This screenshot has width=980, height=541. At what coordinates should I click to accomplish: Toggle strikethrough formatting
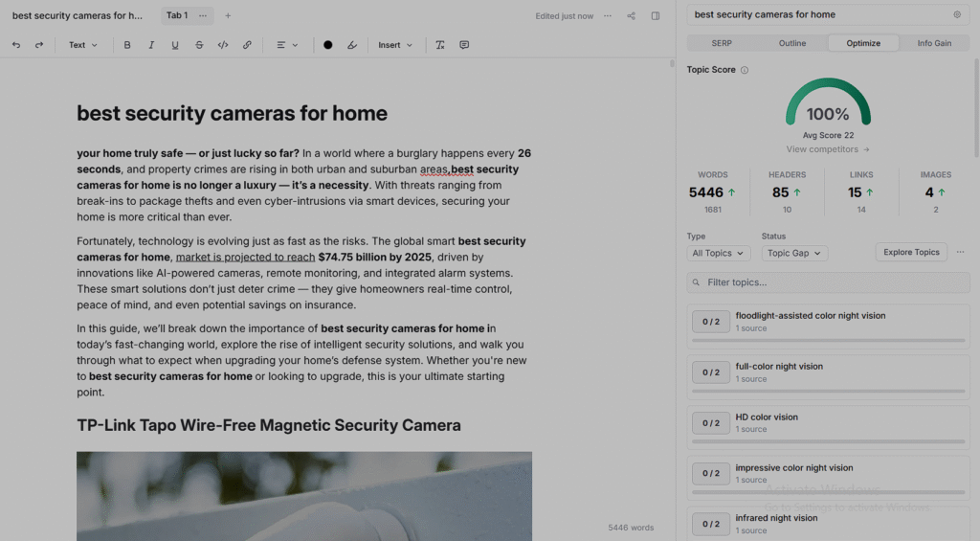point(199,45)
